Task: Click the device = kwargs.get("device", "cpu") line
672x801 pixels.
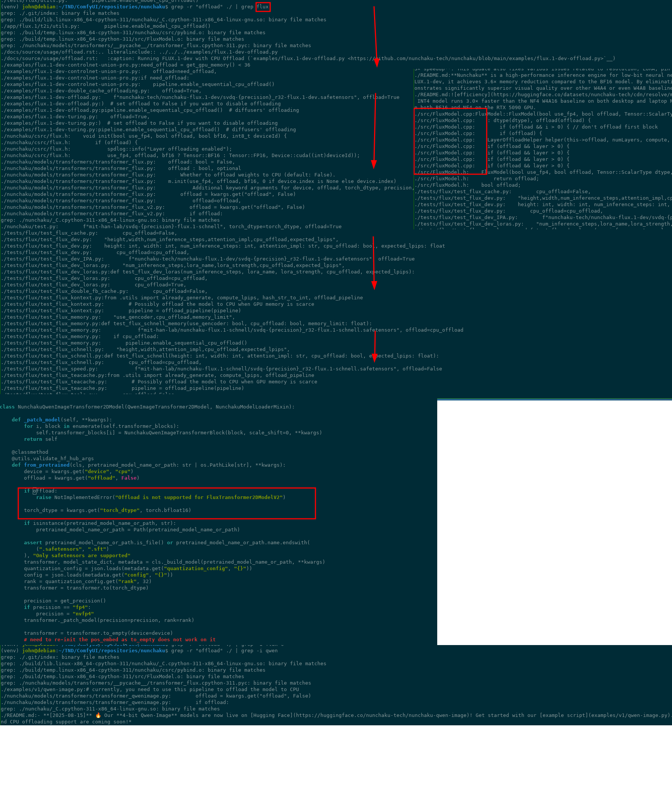Action: 79,472
